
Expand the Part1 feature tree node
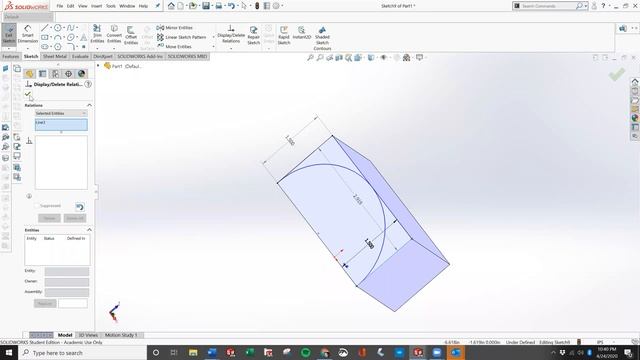(98, 66)
